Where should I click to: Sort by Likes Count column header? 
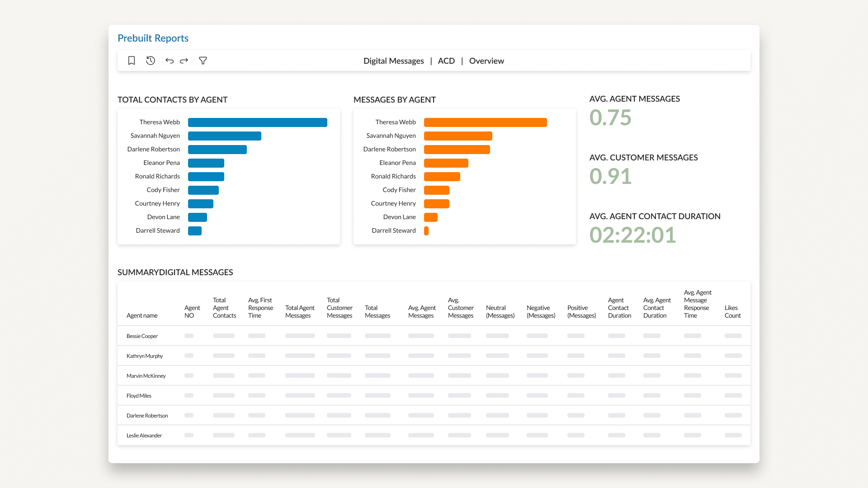[732, 312]
